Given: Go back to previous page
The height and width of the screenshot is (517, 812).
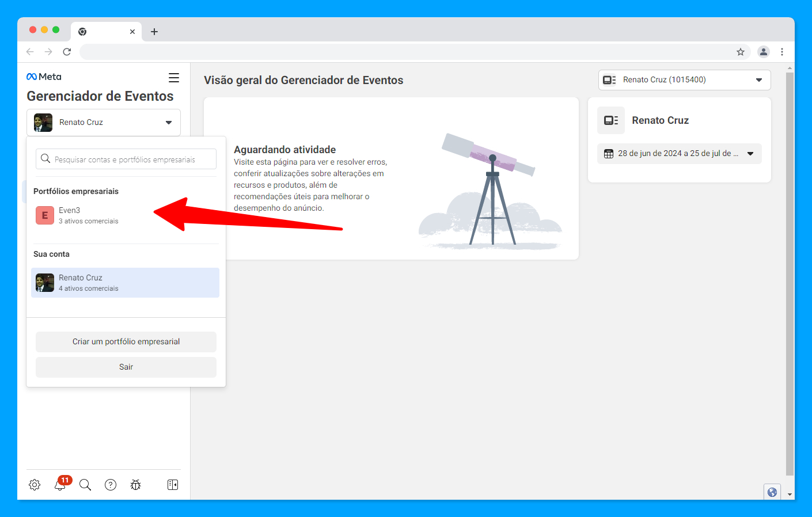Looking at the screenshot, I should pos(30,52).
